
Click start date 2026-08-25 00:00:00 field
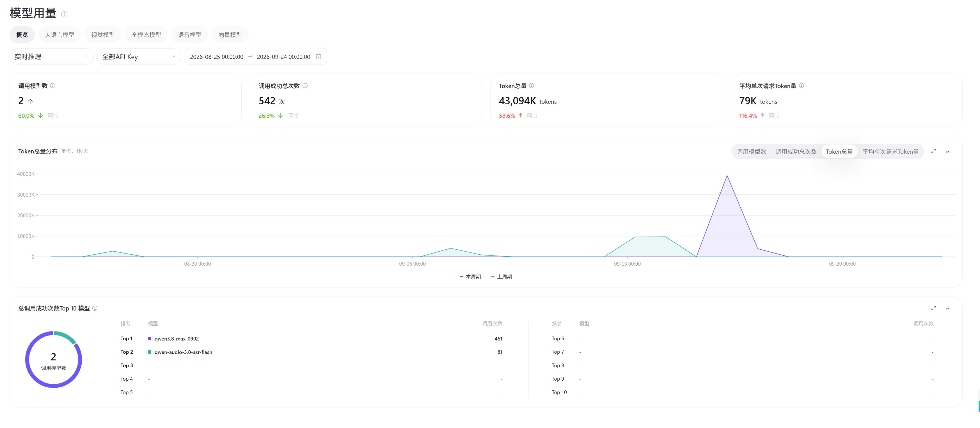click(x=216, y=57)
